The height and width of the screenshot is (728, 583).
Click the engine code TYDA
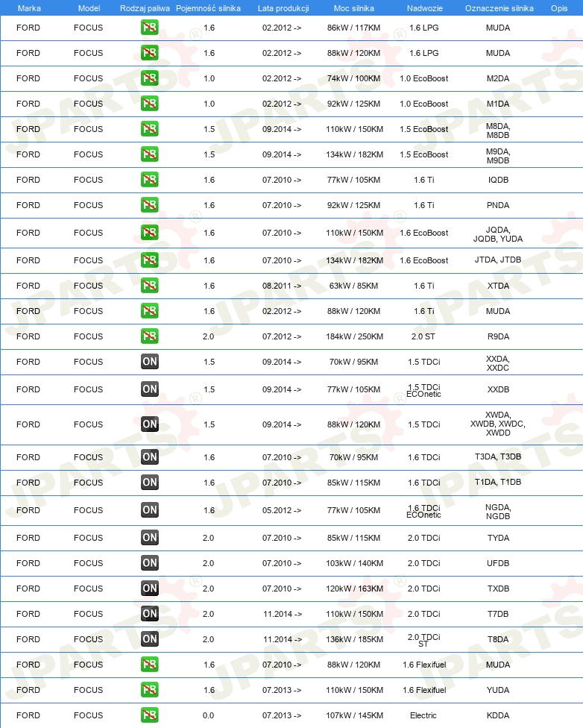point(498,538)
